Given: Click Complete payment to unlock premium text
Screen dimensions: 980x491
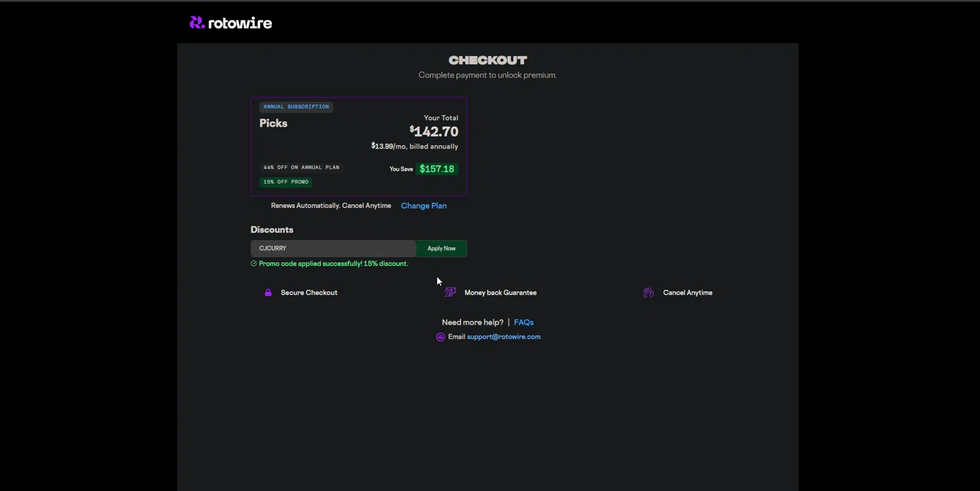Looking at the screenshot, I should point(487,75).
